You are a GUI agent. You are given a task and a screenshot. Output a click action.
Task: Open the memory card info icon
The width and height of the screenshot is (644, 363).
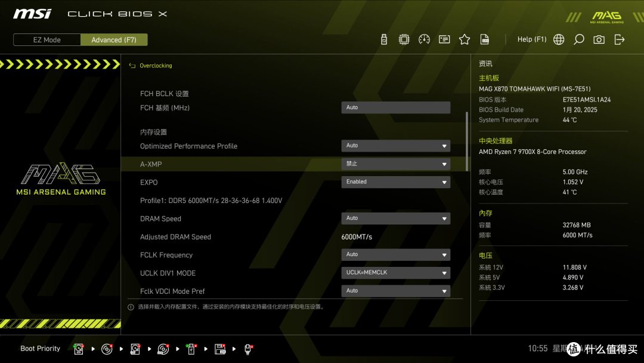(444, 39)
